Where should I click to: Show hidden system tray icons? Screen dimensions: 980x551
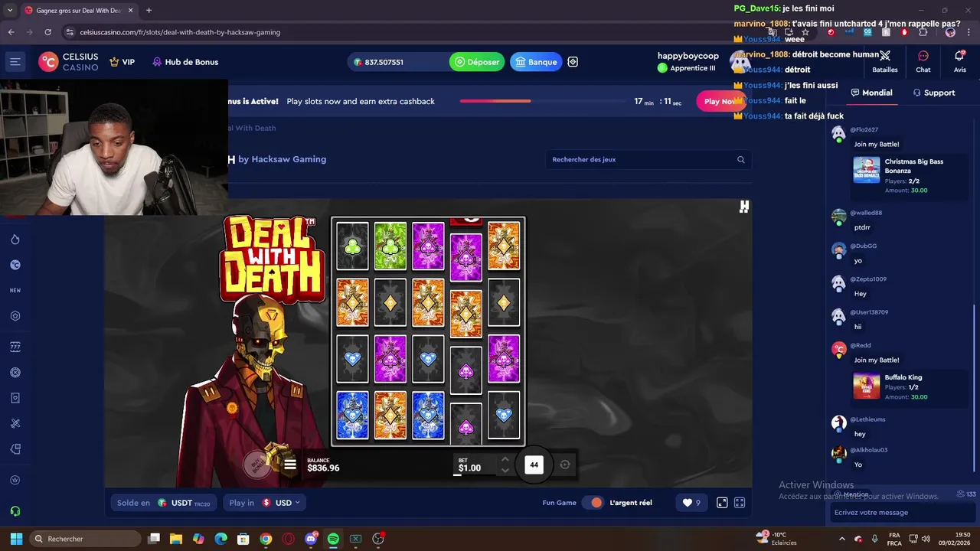tap(841, 539)
